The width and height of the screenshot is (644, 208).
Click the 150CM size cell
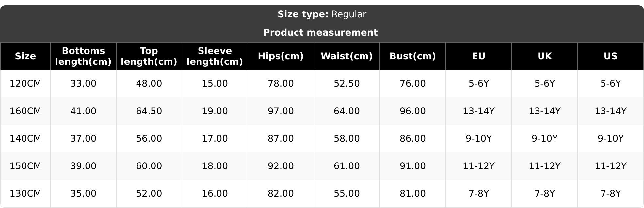tap(25, 166)
